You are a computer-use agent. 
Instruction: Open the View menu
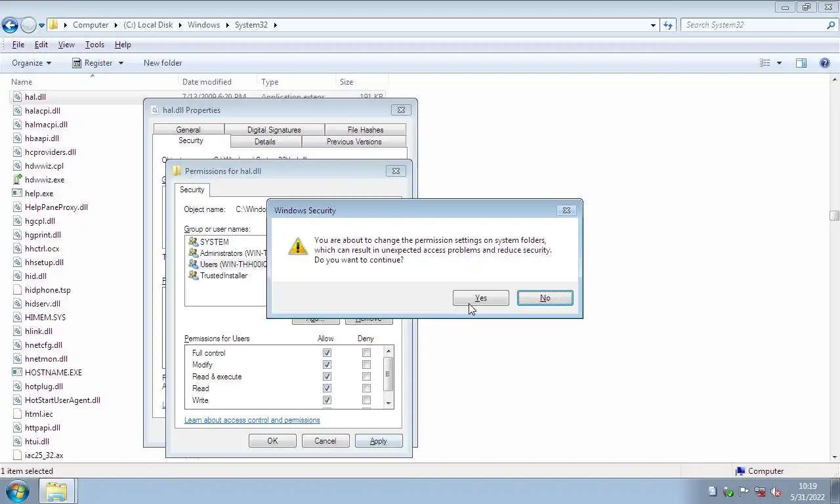[66, 45]
